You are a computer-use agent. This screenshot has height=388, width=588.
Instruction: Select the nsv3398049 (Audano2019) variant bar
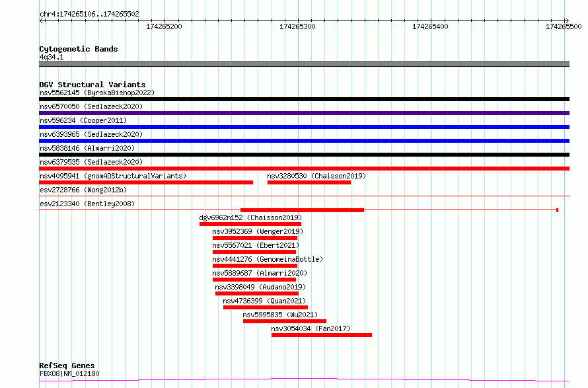point(257,293)
